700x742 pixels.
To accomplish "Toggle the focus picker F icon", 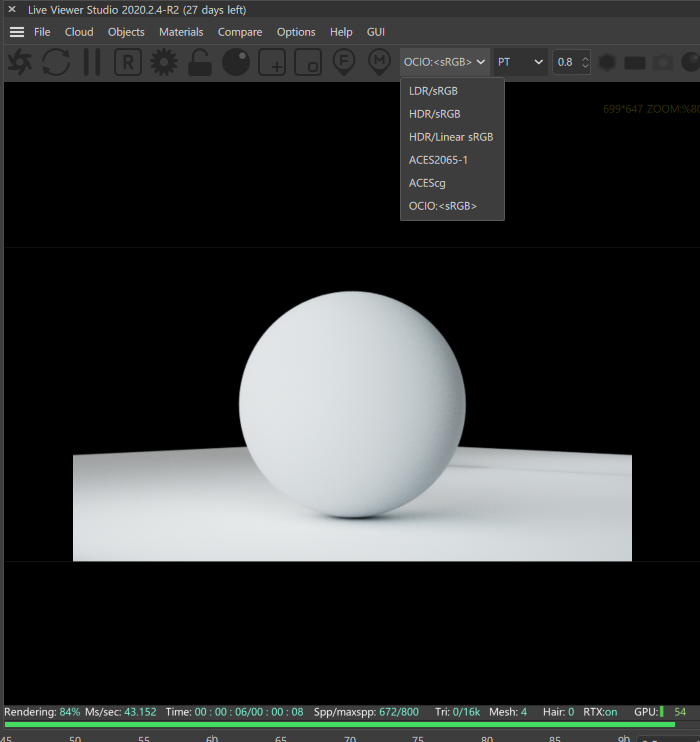I will click(344, 62).
